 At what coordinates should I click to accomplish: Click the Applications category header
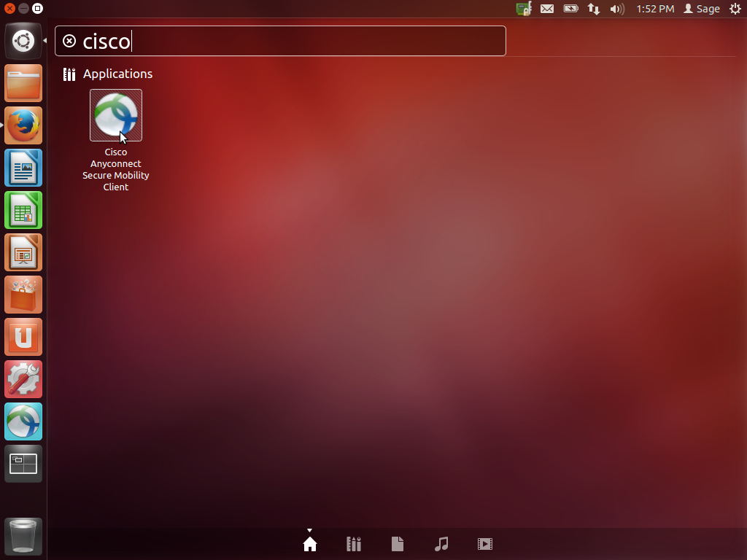117,74
